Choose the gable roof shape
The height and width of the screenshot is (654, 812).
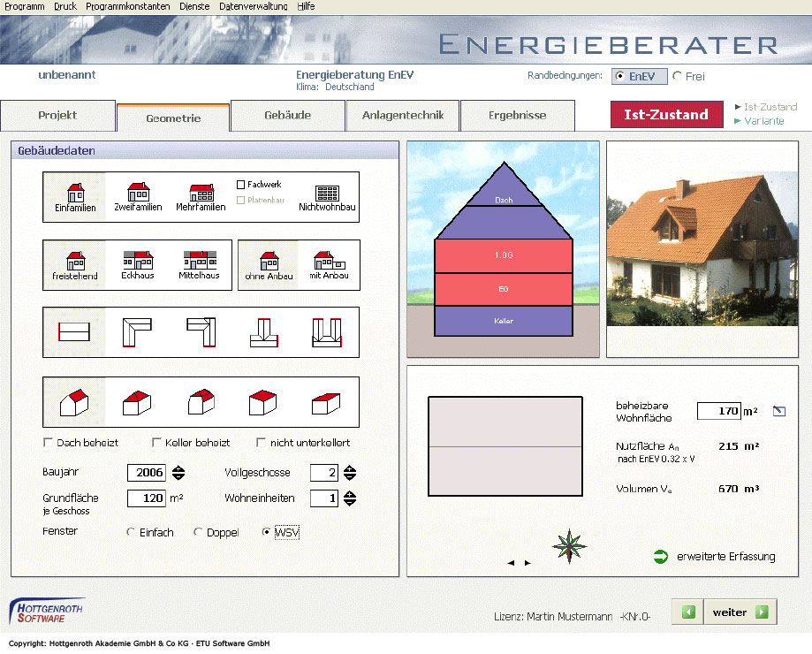point(74,402)
